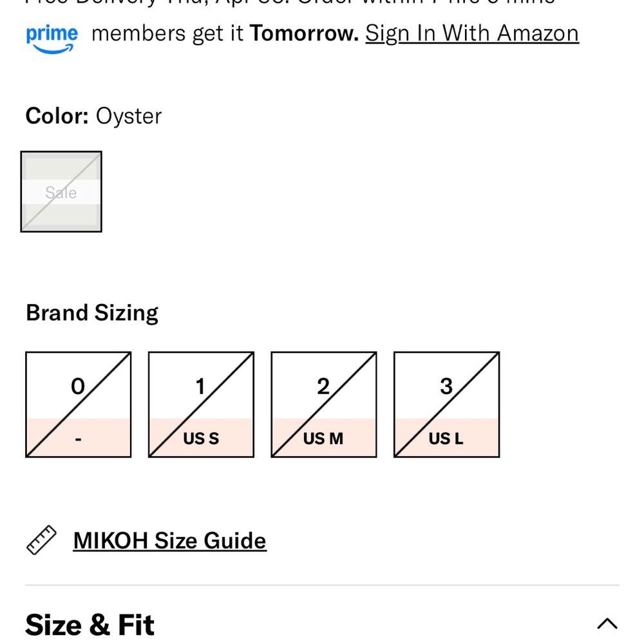The height and width of the screenshot is (644, 644).
Task: Open the Sign In With Amazon link
Action: 472,33
